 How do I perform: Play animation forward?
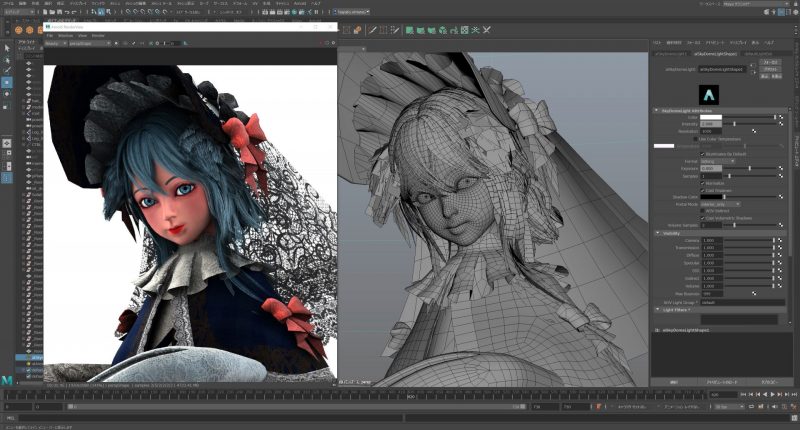click(772, 394)
